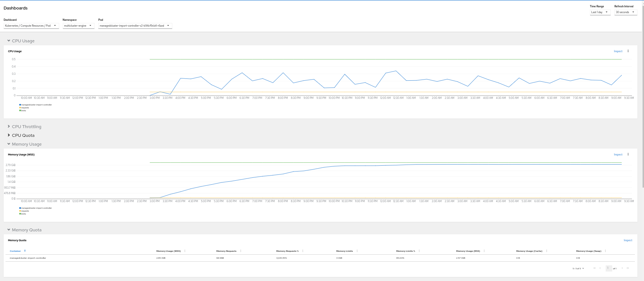The image size is (644, 281).
Task: Click the pagination page number field
Action: coord(609,269)
